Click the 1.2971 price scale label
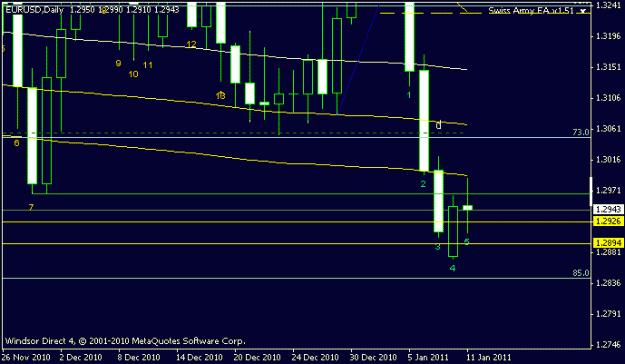Image resolution: width=625 pixels, height=364 pixels. [x=608, y=191]
